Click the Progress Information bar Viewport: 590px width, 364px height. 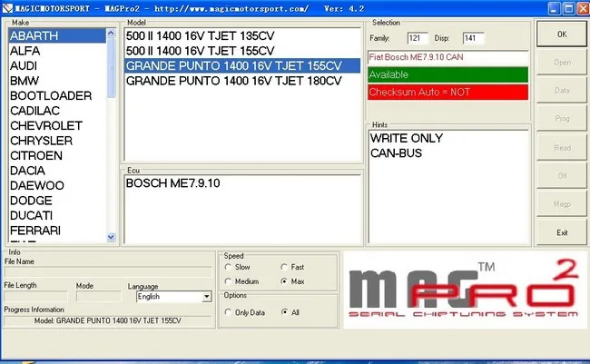click(x=108, y=320)
